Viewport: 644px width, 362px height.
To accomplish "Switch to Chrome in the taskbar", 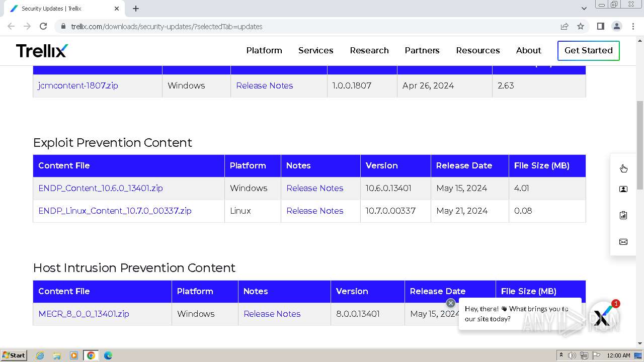I will coord(91,355).
